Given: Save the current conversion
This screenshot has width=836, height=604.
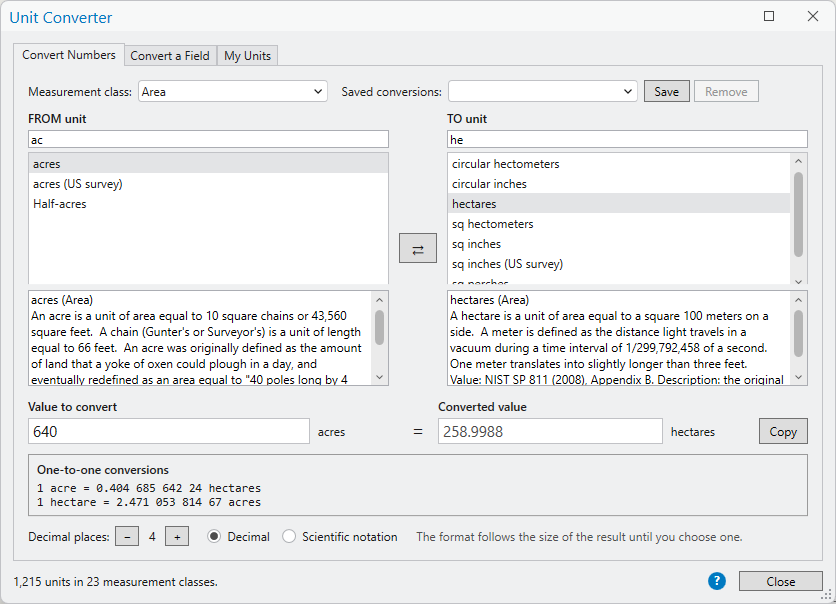Looking at the screenshot, I should [x=666, y=91].
